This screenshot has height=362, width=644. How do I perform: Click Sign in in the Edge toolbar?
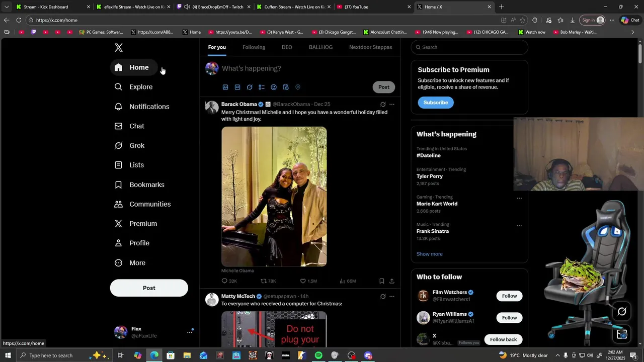point(593,20)
